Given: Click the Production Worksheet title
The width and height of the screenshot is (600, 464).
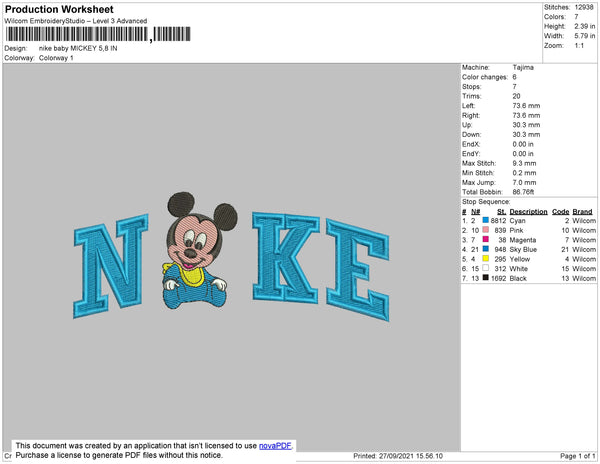Looking at the screenshot, I should point(59,9).
